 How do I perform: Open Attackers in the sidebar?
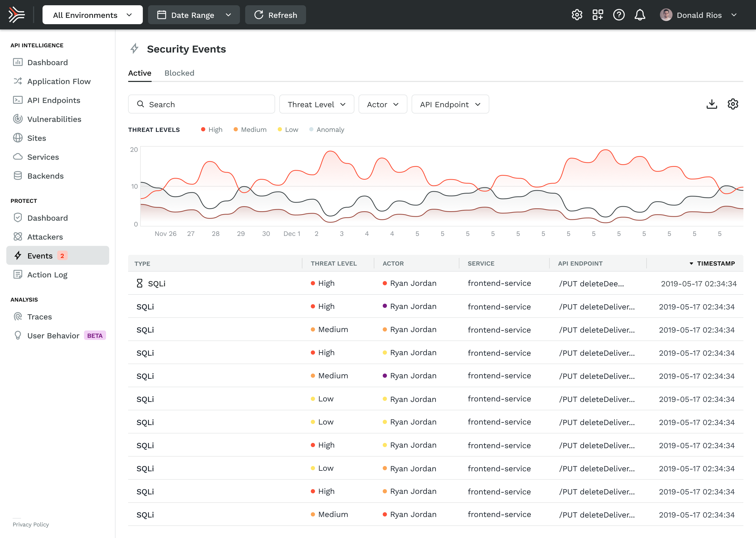click(45, 237)
